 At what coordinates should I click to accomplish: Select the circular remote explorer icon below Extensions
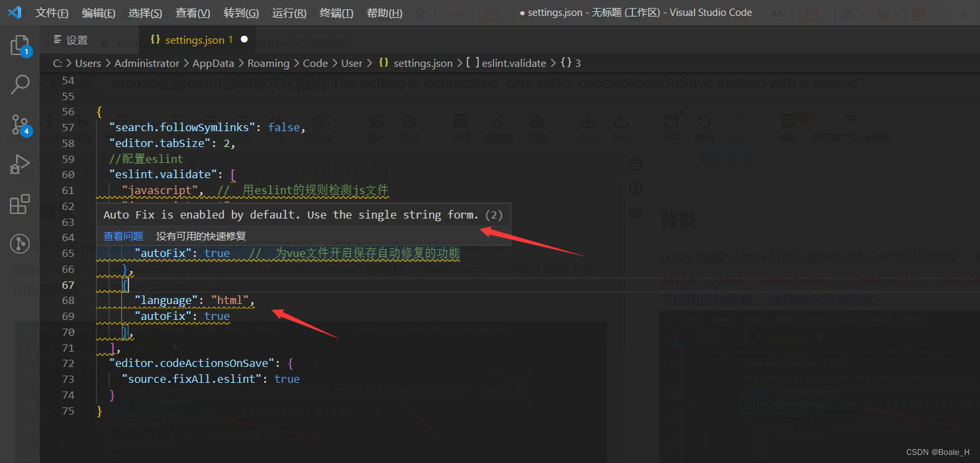click(x=20, y=243)
